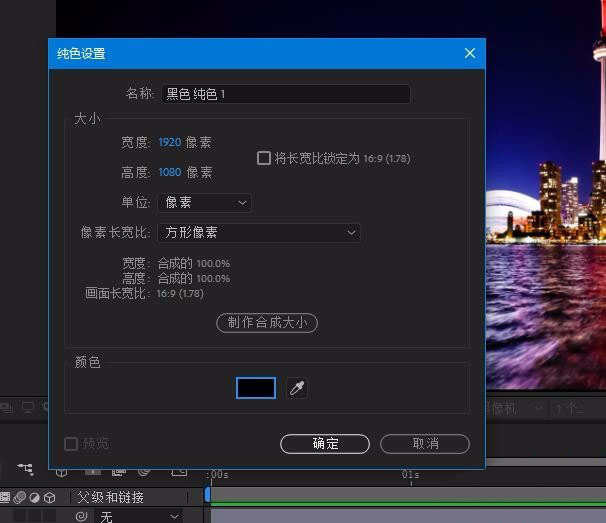Screen dimensions: 606x523
Task: Enable lock aspect ratio to 16:9 checkbox
Action: pos(264,158)
